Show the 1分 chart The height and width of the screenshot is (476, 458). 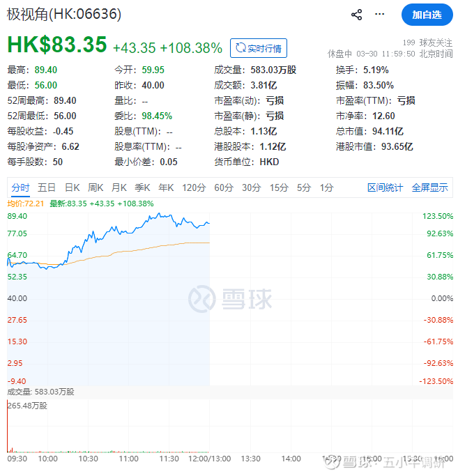(x=326, y=187)
